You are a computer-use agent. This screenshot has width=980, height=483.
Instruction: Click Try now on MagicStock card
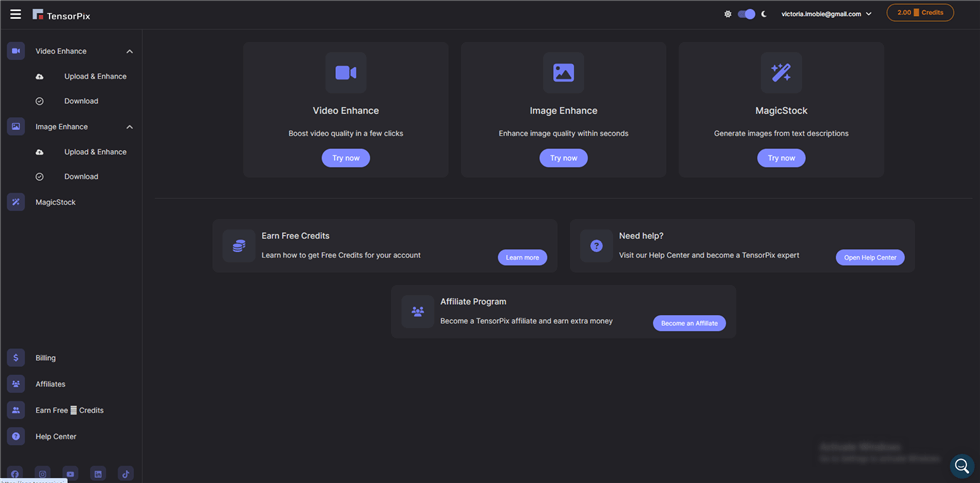[x=781, y=158]
